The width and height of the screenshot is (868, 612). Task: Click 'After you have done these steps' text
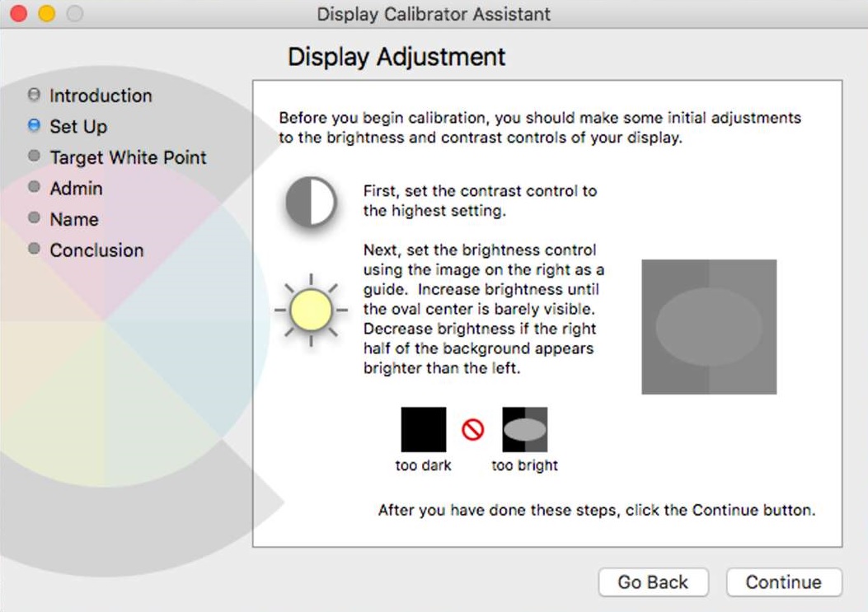pos(597,510)
